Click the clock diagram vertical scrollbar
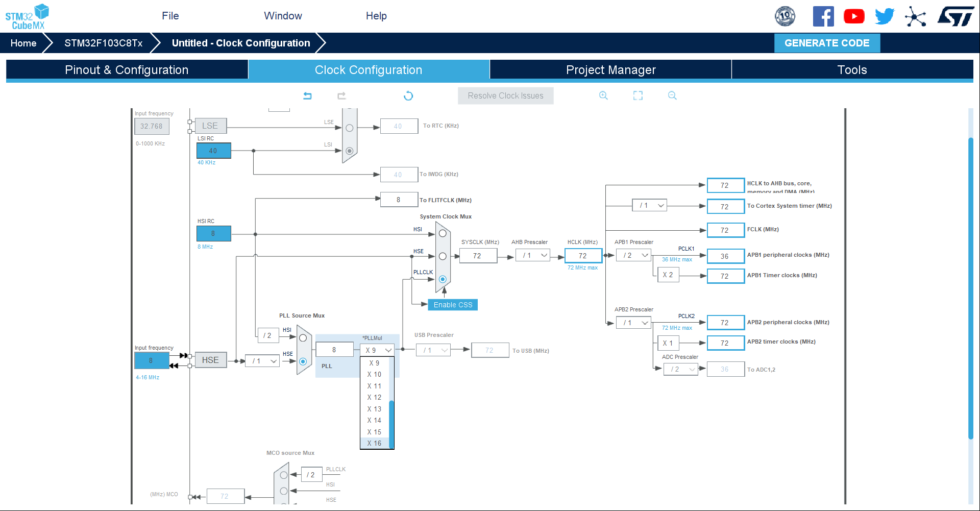 [971, 288]
